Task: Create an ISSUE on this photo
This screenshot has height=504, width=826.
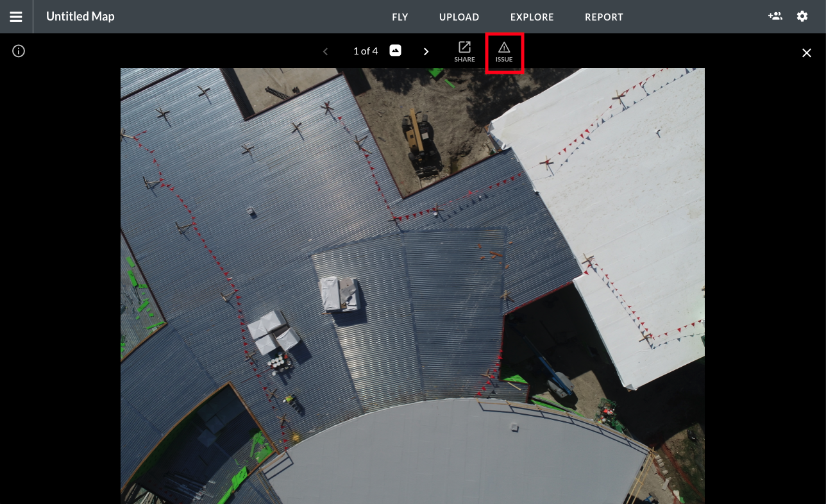Action: [x=504, y=52]
